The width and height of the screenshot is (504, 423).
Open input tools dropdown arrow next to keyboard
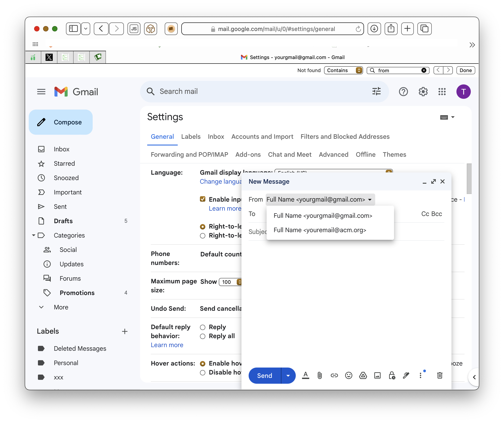point(453,117)
